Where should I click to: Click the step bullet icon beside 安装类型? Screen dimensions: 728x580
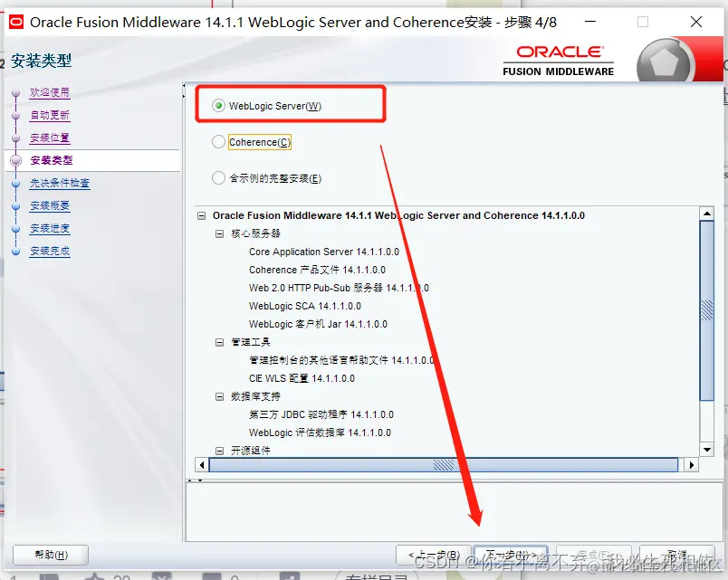coord(15,160)
